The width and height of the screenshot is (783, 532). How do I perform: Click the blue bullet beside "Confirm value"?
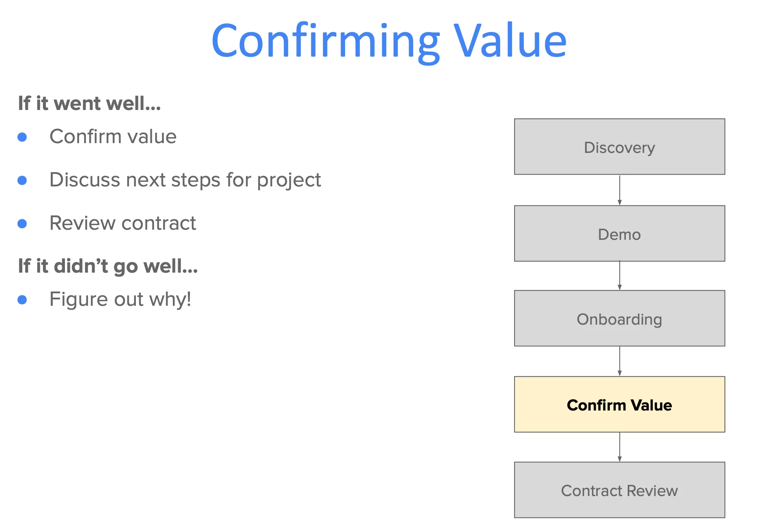coord(22,137)
